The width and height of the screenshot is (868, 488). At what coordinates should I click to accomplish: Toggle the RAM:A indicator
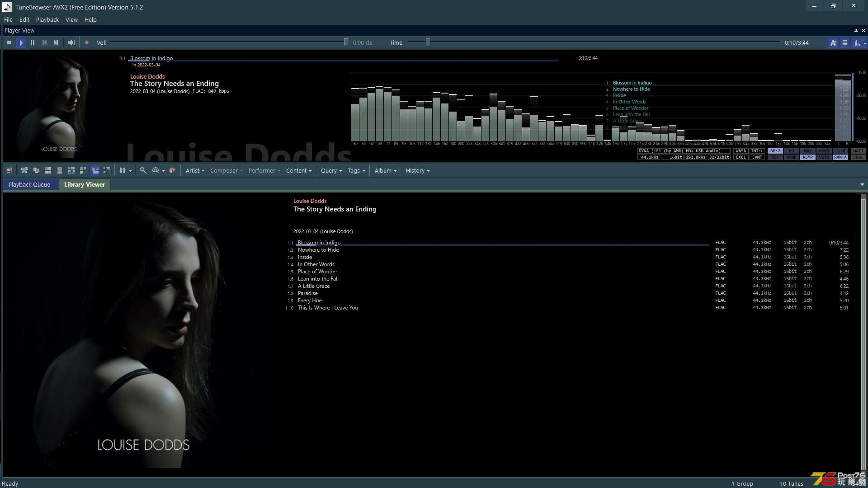[x=840, y=157]
